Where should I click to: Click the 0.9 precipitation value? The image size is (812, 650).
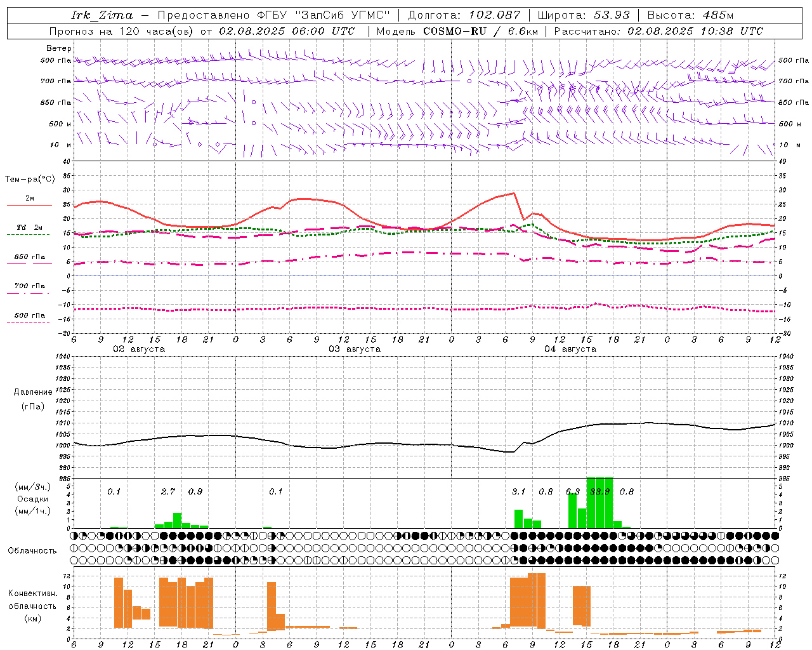tap(195, 492)
